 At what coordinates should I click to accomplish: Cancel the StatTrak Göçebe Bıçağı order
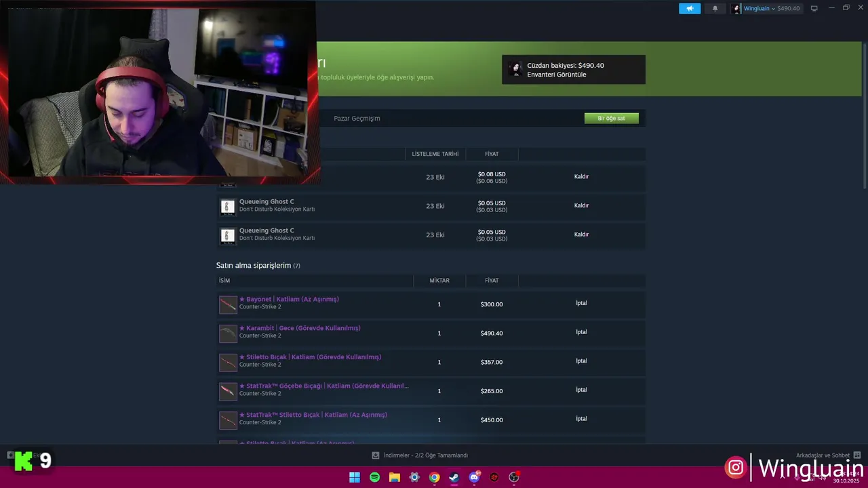[x=581, y=390]
